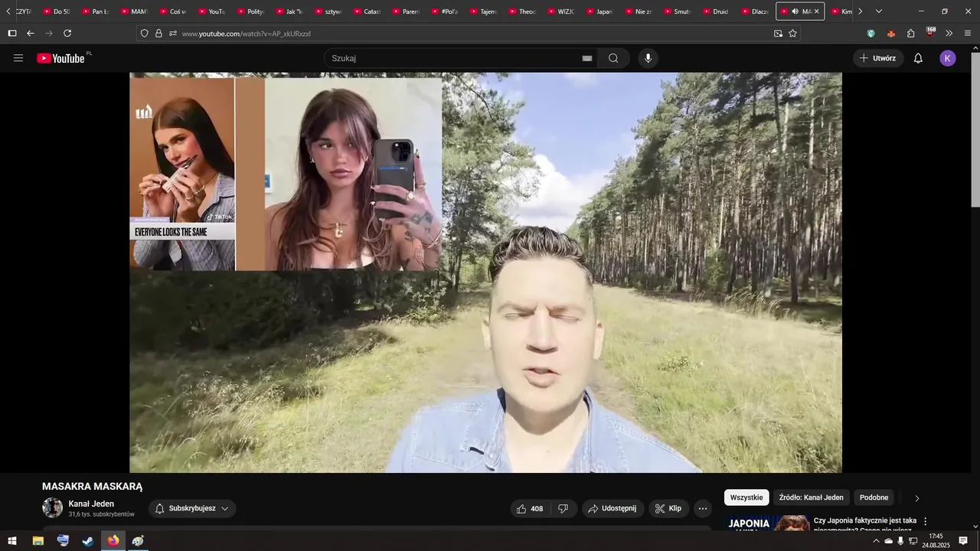The width and height of the screenshot is (980, 551).
Task: Open File Explorer from the taskbar
Action: 38,541
